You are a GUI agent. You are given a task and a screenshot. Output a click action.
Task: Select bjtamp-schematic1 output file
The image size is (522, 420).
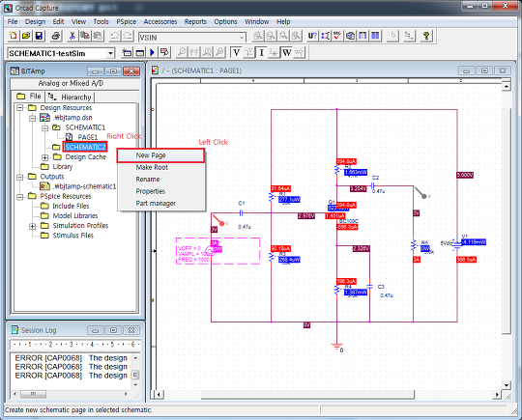click(x=85, y=186)
